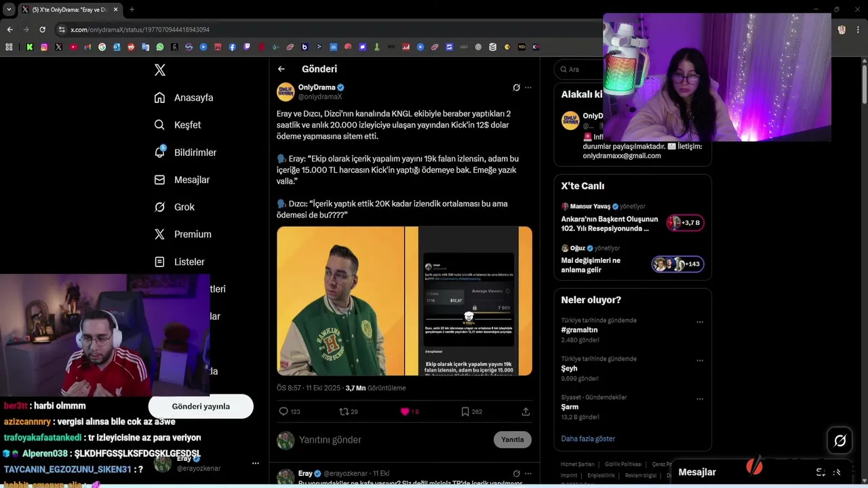Open Oğuz live space about Mal değişimleri
Screen dimensions: 868x488
coord(632,260)
